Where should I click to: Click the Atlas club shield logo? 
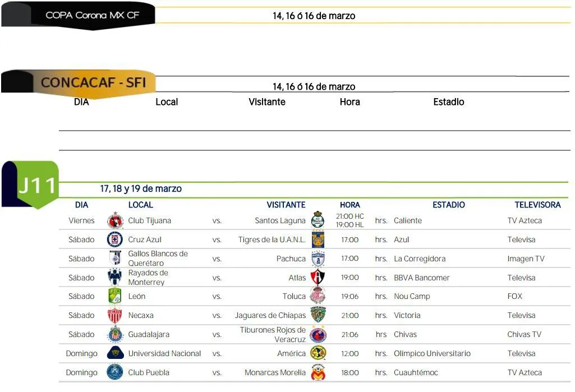click(x=318, y=278)
